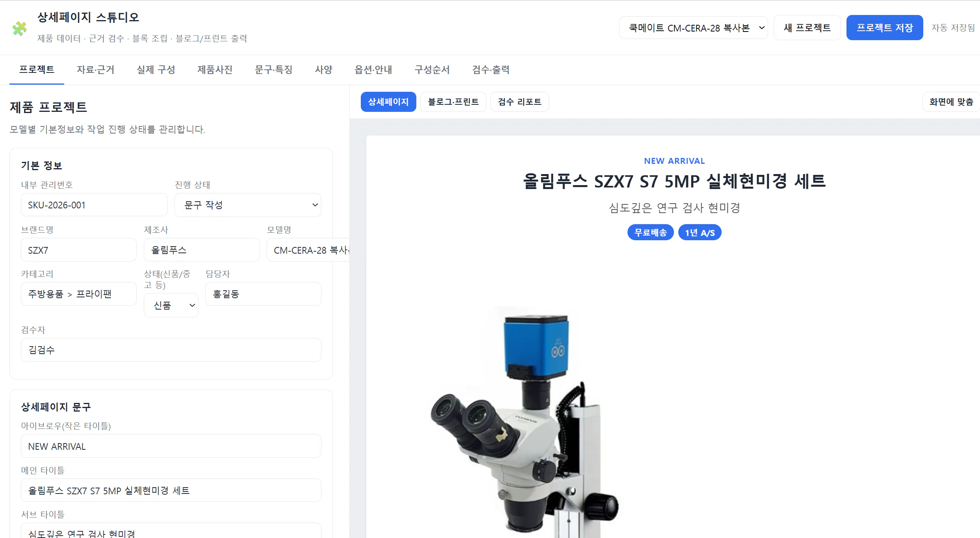Open the 구성순서 tab
980x538 pixels.
tap(432, 70)
